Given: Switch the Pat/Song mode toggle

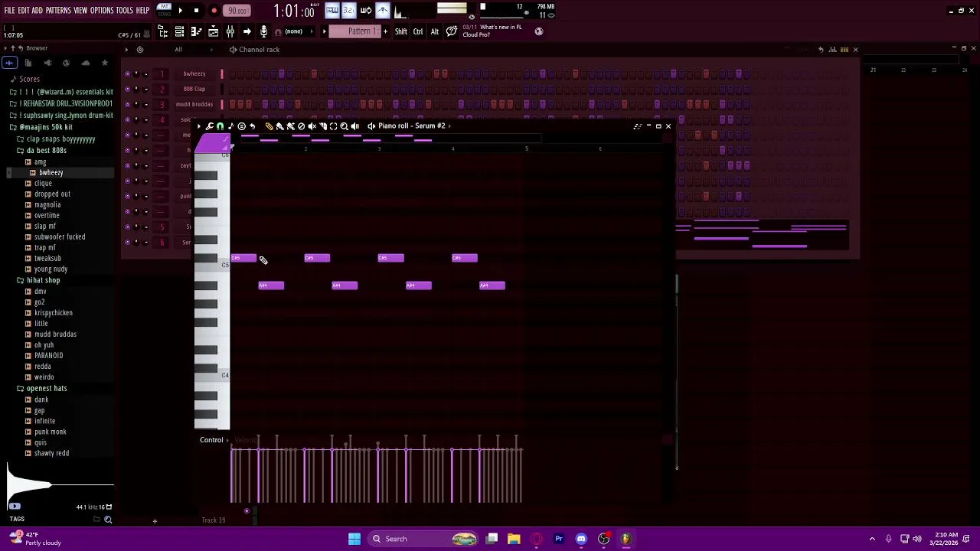Looking at the screenshot, I should (x=164, y=11).
